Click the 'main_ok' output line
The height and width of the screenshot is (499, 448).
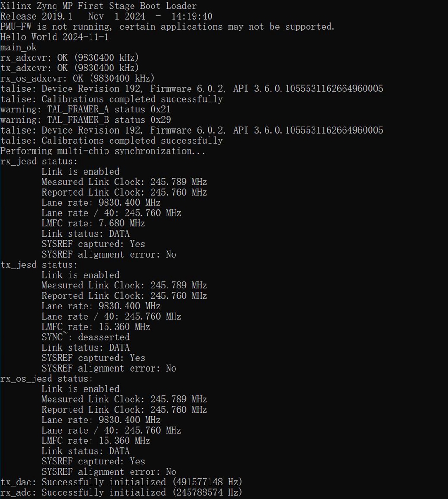click(x=19, y=48)
